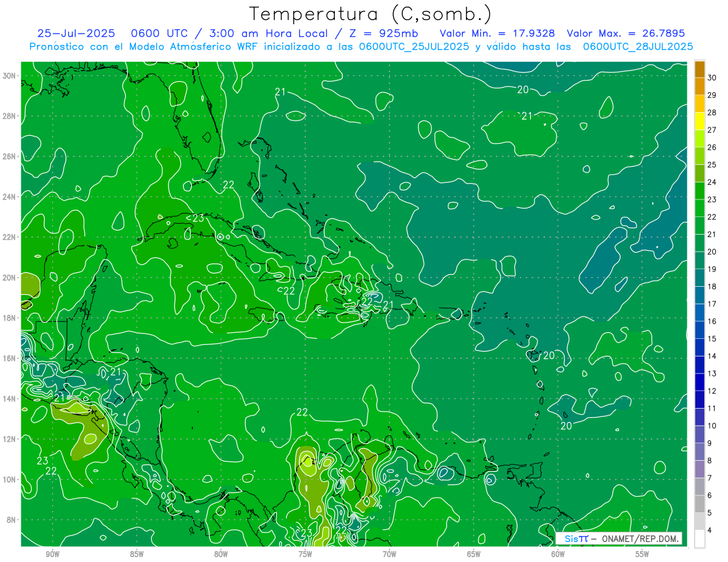The width and height of the screenshot is (728, 562).
Task: Click the 'Valor Min. = 17.9328' text
Action: [x=497, y=33]
